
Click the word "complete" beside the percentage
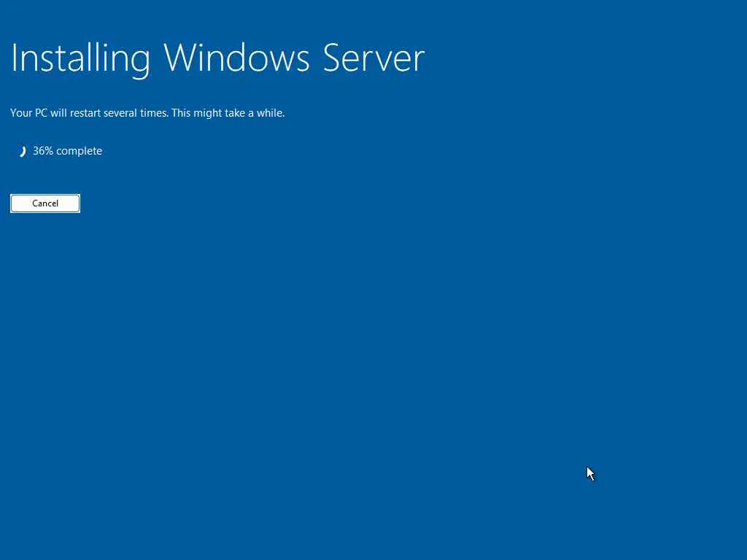click(79, 152)
